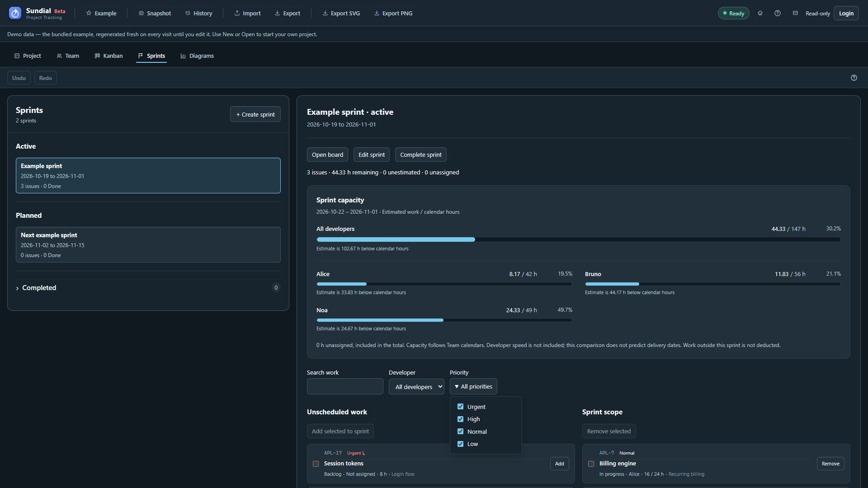Click the Open board button
868x488 pixels.
click(327, 155)
